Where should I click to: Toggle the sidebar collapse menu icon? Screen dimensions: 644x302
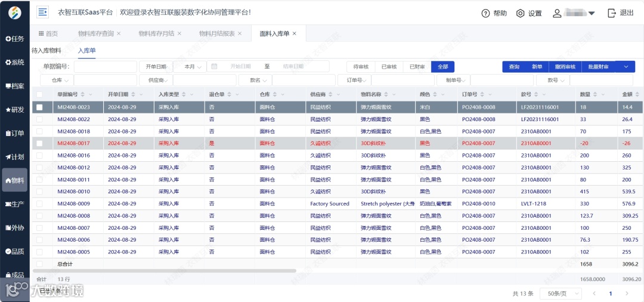[43, 13]
